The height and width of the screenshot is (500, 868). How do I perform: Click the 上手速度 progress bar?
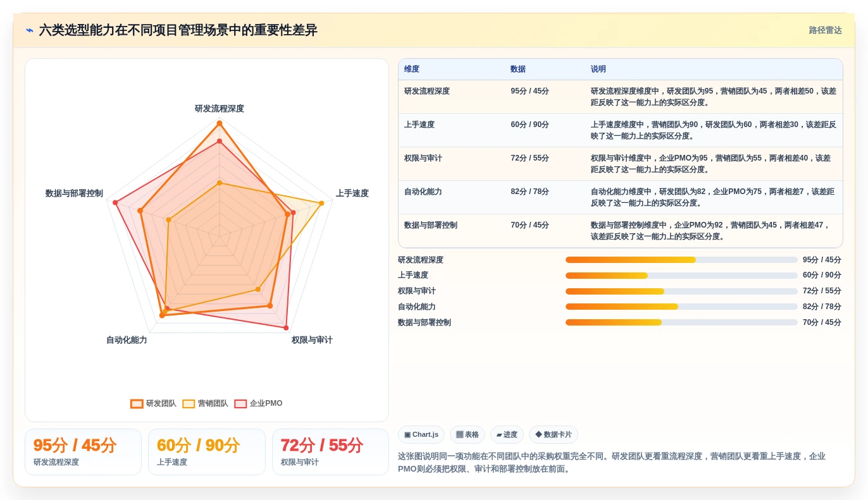point(681,276)
